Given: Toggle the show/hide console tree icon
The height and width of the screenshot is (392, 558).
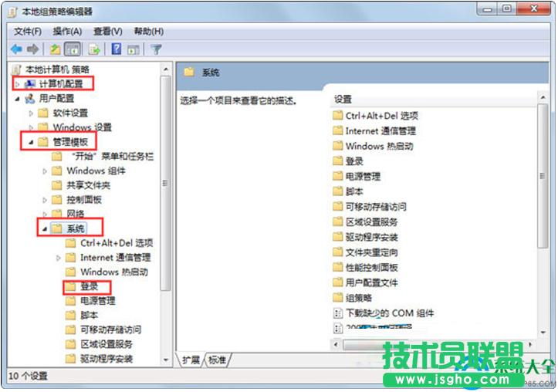Looking at the screenshot, I should (73, 49).
